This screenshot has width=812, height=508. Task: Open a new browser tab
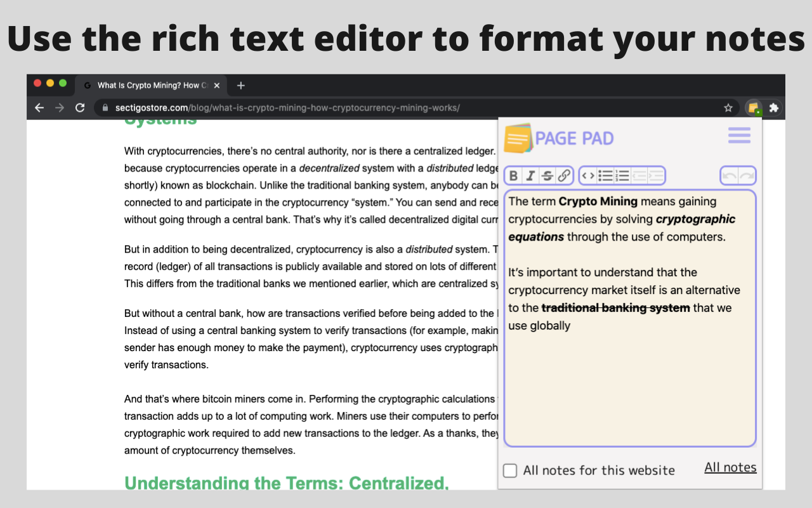[x=240, y=85]
